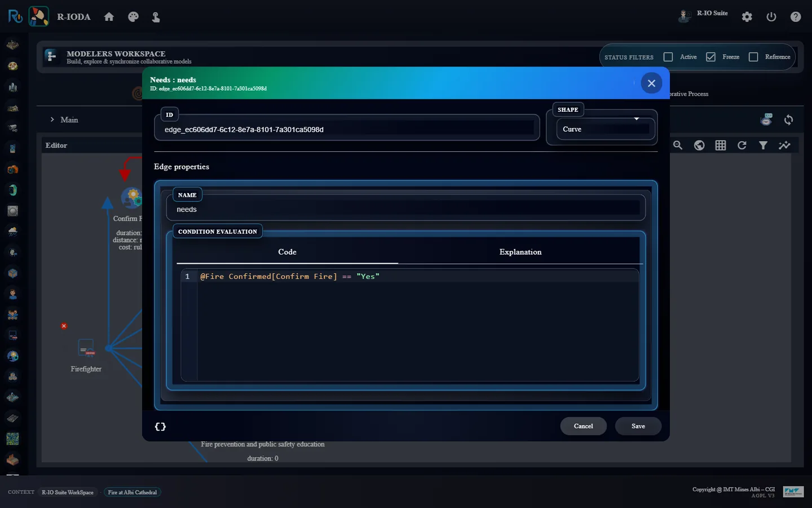Click the power logout icon
812x508 pixels.
coord(771,17)
